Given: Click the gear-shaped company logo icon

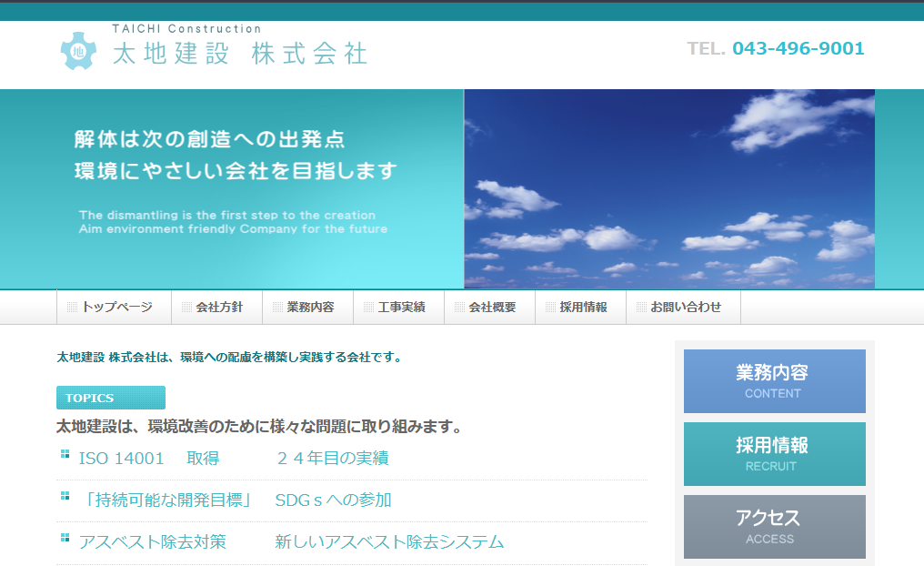Looking at the screenshot, I should tap(78, 51).
